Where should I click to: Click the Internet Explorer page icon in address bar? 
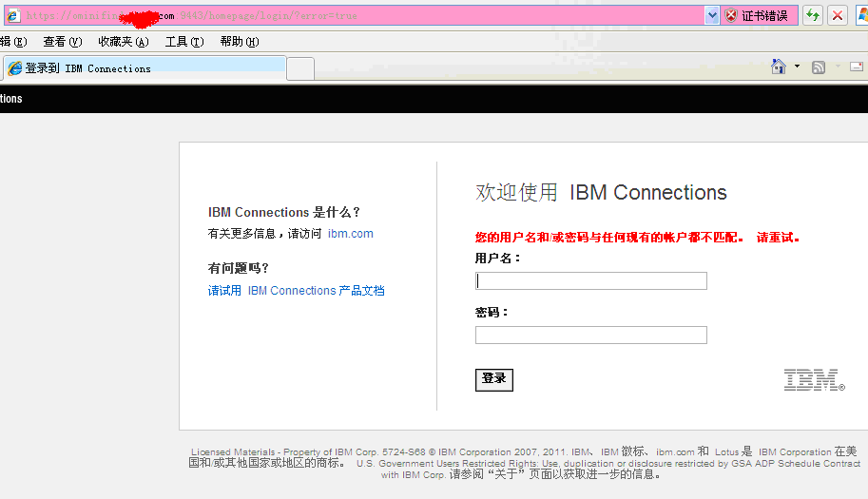pos(13,15)
